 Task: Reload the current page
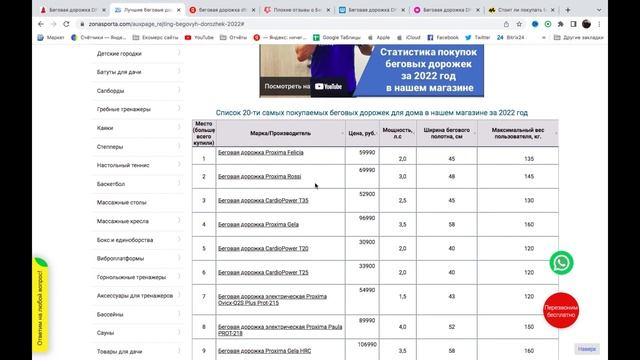pyautogui.click(x=66, y=24)
